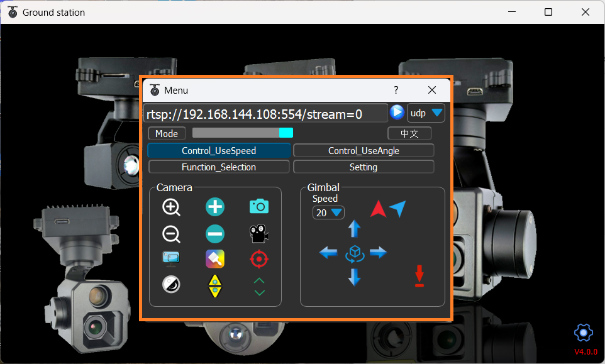Toggle the black-and-white eye icon
The image size is (605, 364).
(x=170, y=284)
